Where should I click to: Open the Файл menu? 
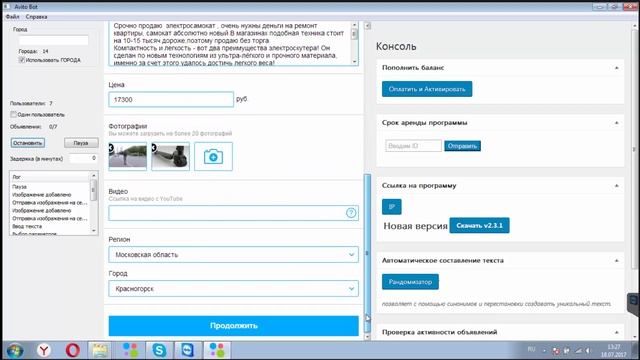point(12,17)
